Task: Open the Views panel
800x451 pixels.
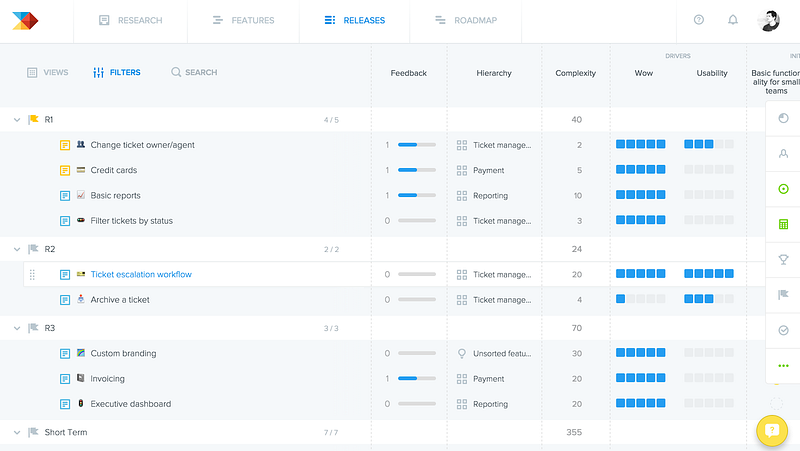Action: 47,72
